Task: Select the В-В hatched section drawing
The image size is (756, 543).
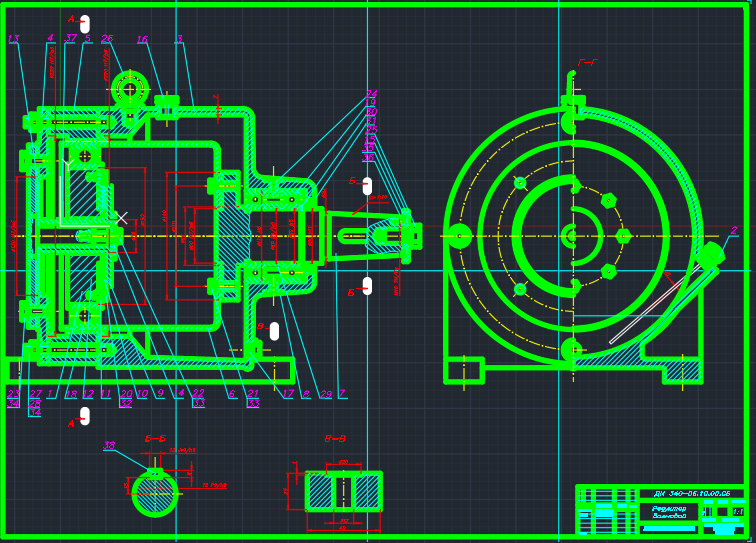Action: [x=343, y=491]
